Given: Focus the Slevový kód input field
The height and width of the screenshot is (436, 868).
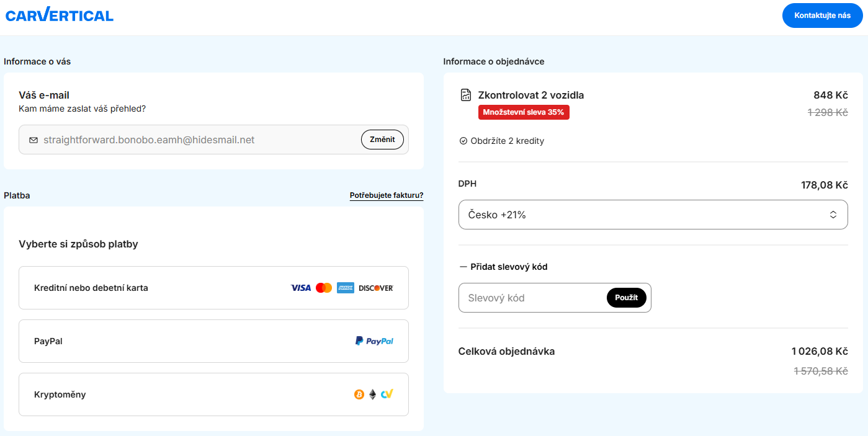Looking at the screenshot, I should pos(530,298).
